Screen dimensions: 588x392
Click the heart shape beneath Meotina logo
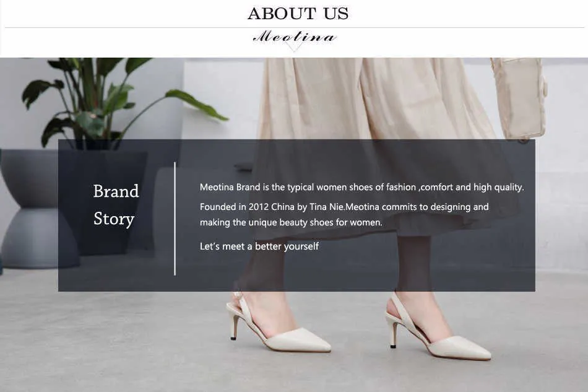tap(295, 46)
